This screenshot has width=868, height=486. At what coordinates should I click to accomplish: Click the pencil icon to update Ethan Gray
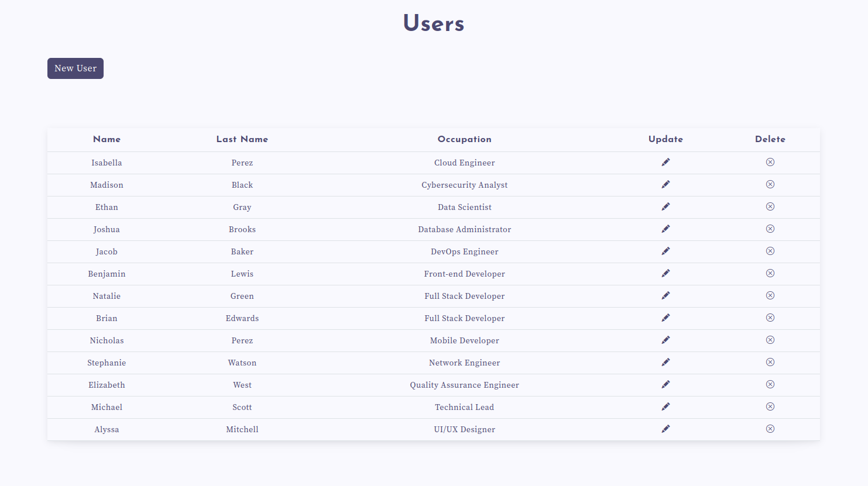coord(665,206)
